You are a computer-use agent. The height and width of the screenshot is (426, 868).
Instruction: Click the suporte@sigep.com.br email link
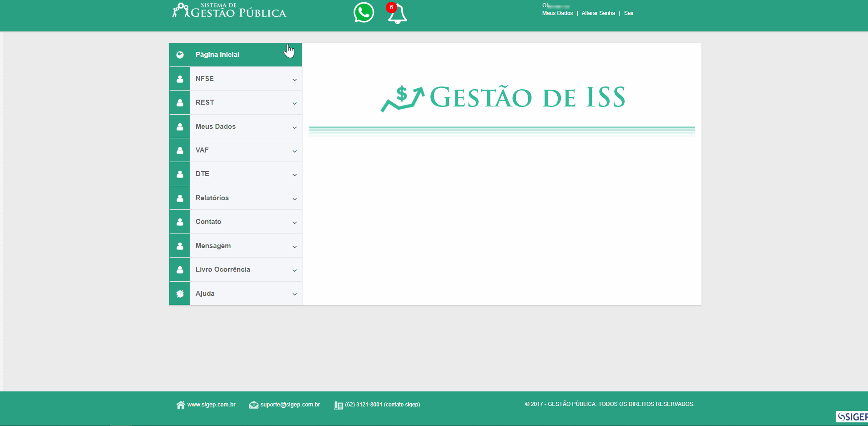click(290, 405)
